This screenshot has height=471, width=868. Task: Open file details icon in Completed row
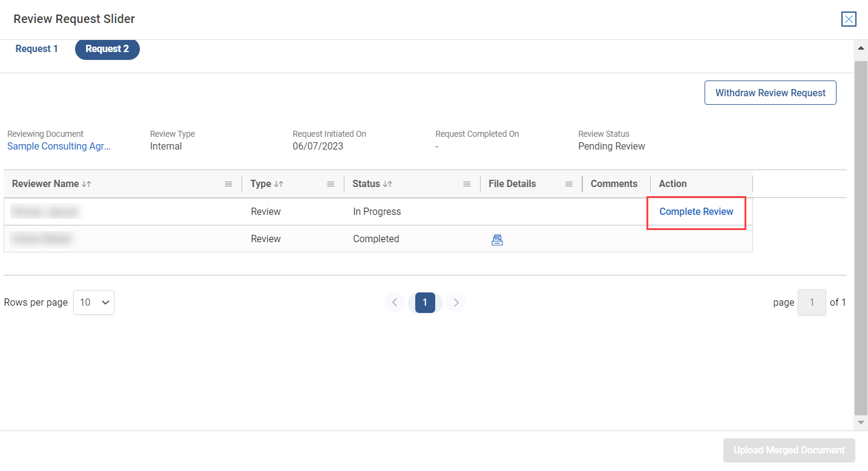pyautogui.click(x=497, y=240)
